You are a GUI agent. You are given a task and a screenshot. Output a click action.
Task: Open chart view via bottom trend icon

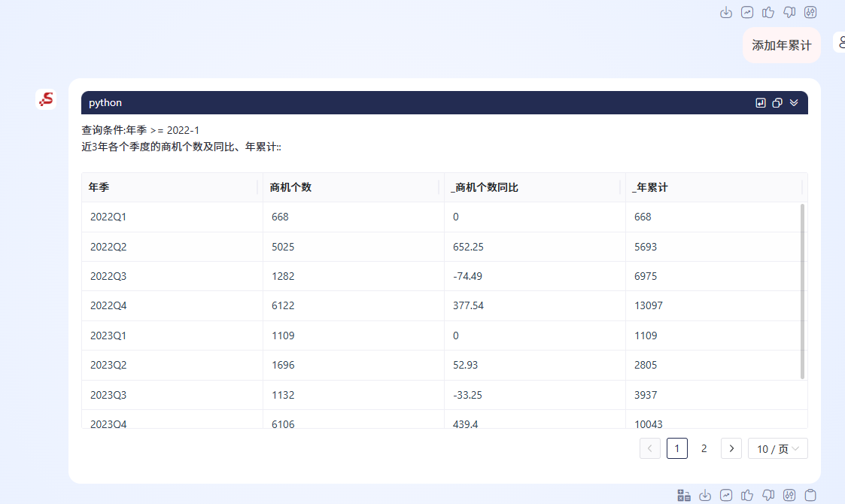pos(726,495)
